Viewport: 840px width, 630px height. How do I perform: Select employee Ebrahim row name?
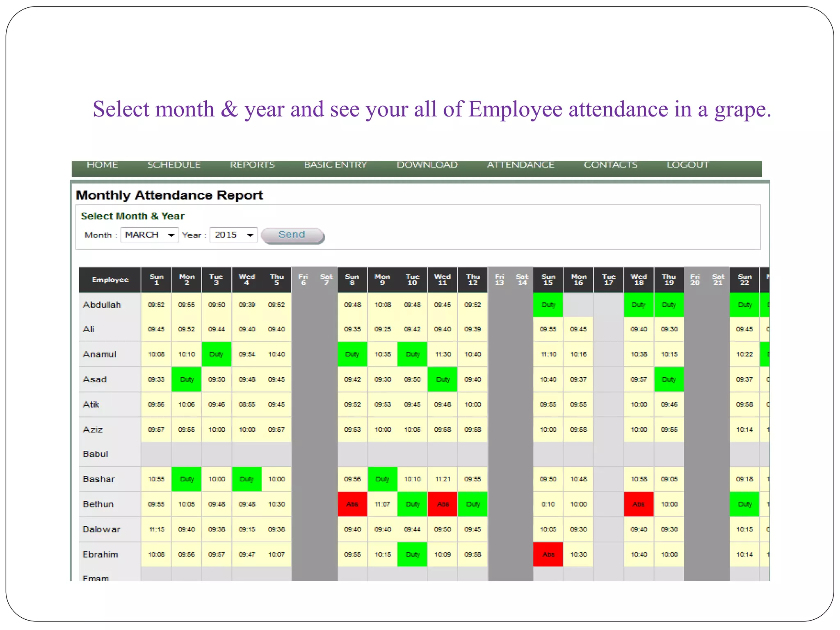(x=100, y=555)
